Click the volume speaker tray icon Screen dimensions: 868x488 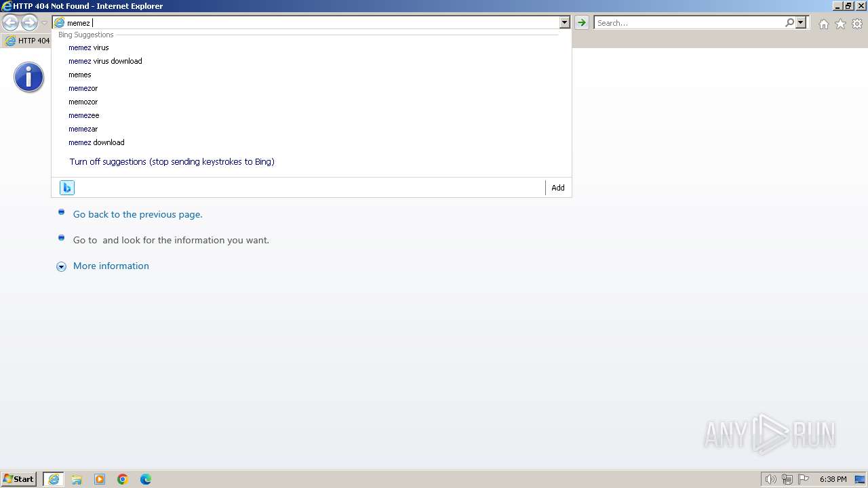pyautogui.click(x=770, y=479)
